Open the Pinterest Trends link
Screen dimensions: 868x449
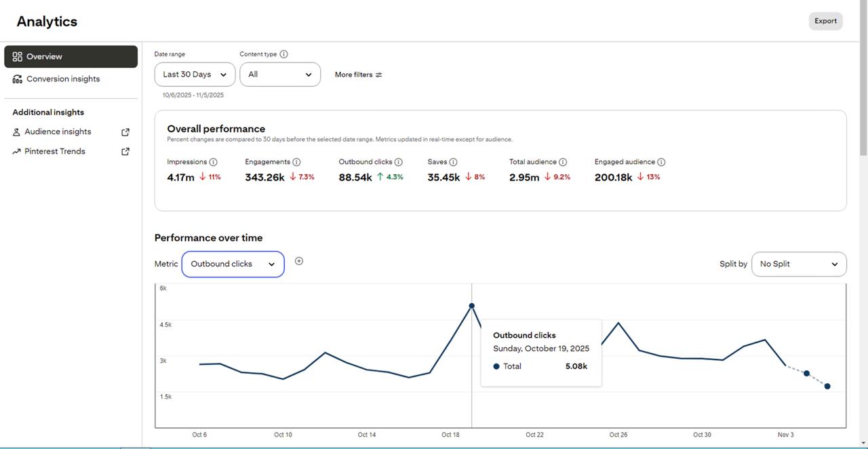55,151
